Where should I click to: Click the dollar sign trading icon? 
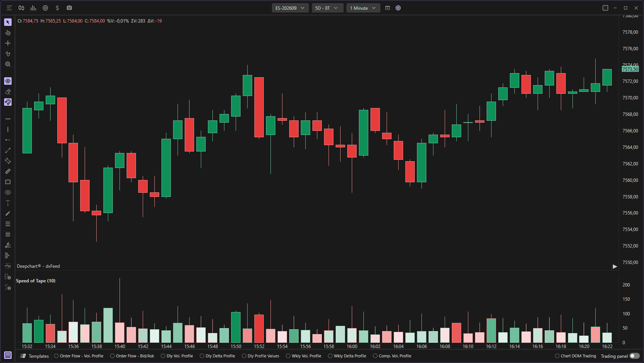point(57,8)
